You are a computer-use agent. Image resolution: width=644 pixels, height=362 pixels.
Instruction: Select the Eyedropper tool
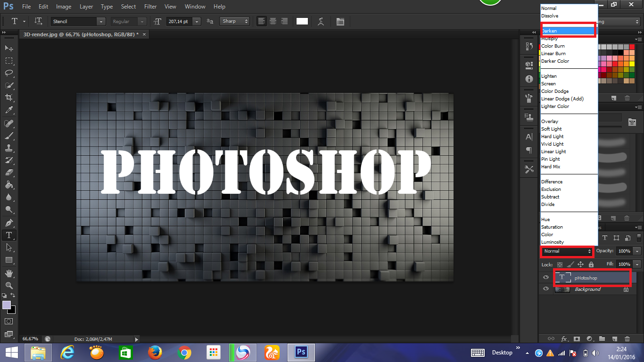[x=9, y=110]
